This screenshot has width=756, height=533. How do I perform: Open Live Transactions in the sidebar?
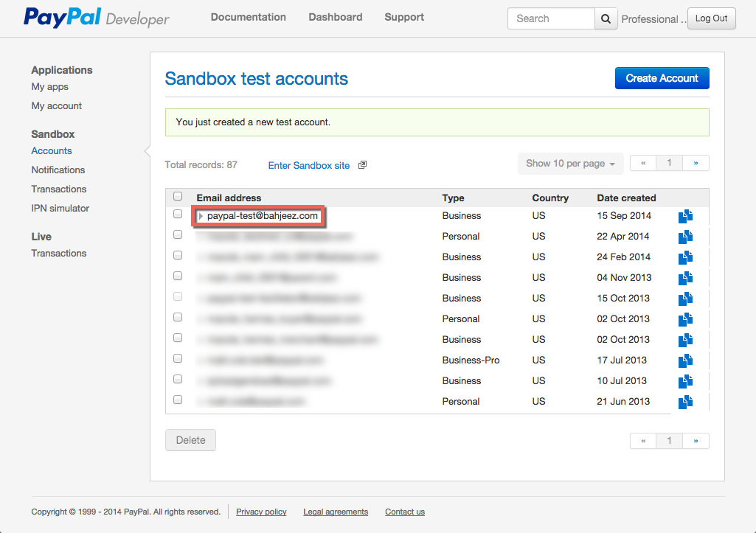[59, 253]
